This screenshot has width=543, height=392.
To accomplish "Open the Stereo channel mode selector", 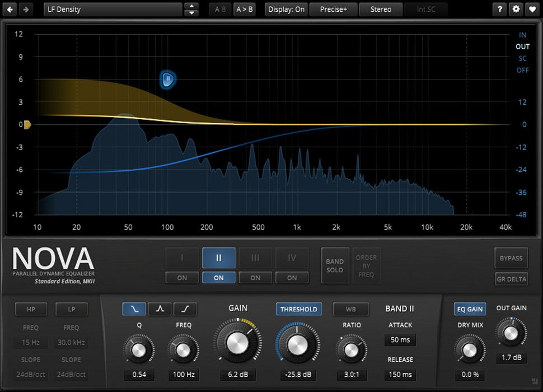I will (381, 9).
